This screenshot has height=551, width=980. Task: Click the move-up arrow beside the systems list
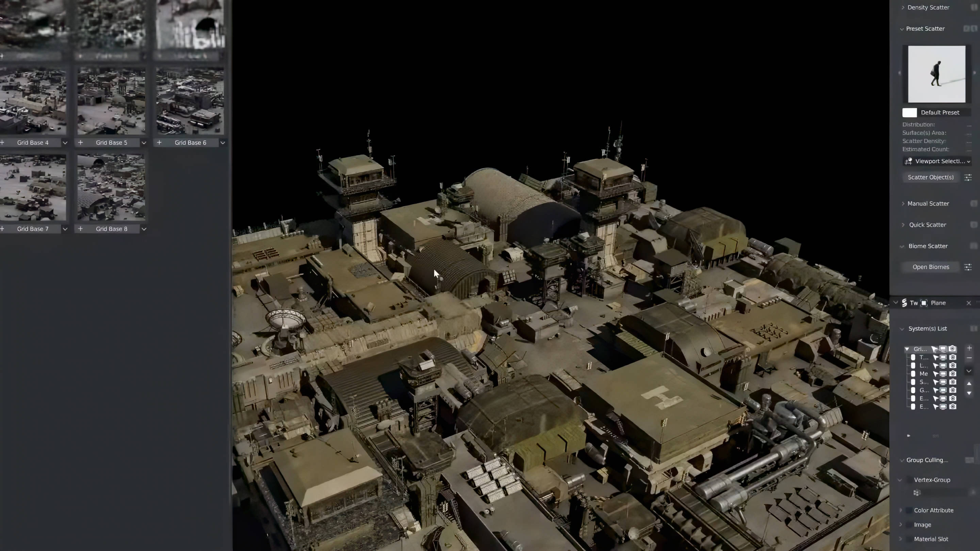969,384
